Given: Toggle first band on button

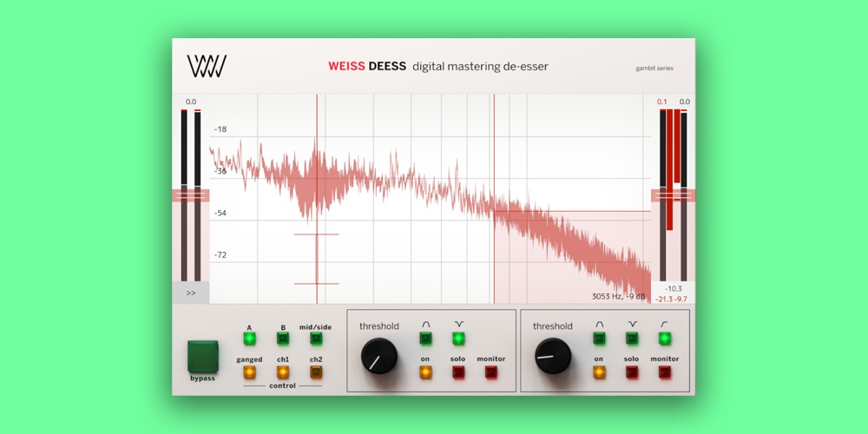Looking at the screenshot, I should [425, 372].
